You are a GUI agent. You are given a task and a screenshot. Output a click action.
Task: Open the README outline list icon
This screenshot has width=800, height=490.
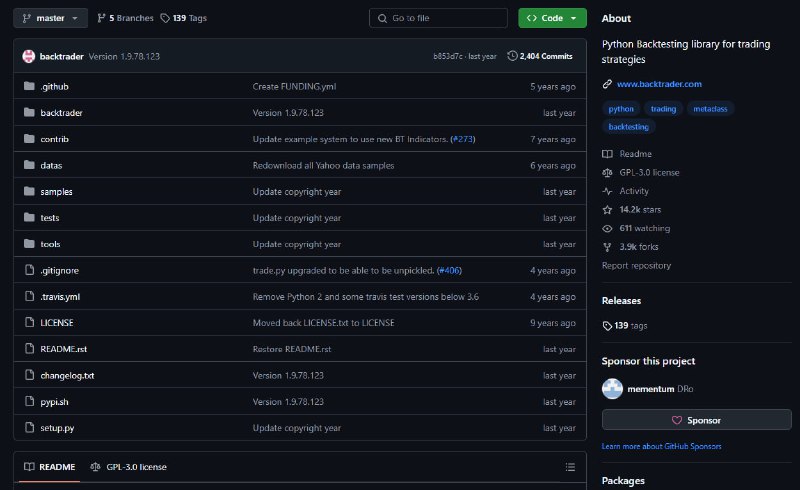coord(570,467)
